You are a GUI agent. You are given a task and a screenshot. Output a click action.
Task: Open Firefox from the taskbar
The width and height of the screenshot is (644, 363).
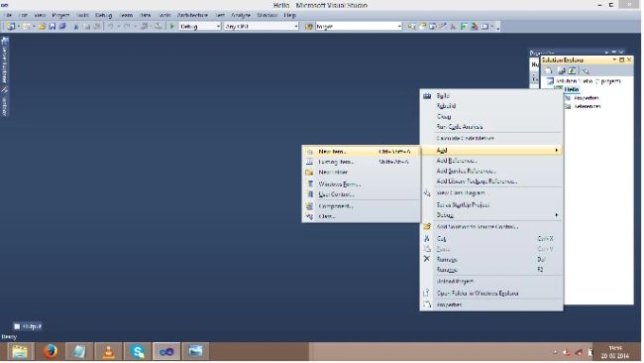pos(51,351)
